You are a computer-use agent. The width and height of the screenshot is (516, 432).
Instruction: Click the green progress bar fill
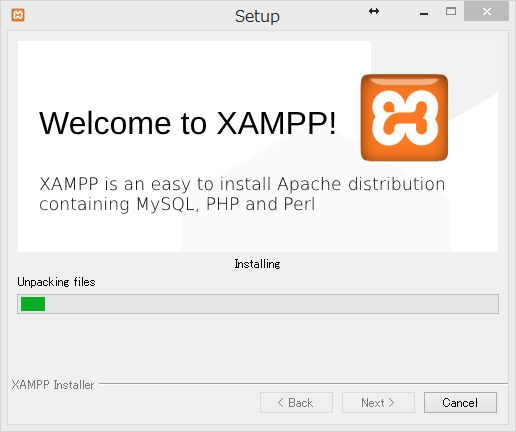[33, 304]
